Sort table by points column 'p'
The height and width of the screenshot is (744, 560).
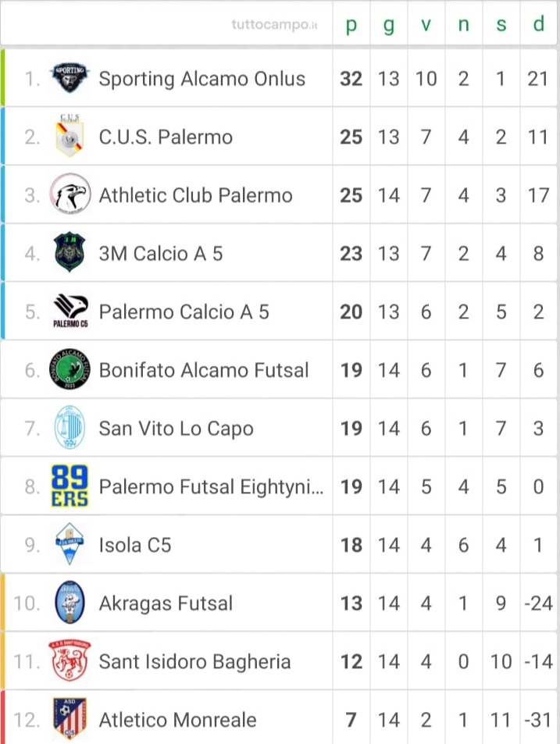[351, 23]
